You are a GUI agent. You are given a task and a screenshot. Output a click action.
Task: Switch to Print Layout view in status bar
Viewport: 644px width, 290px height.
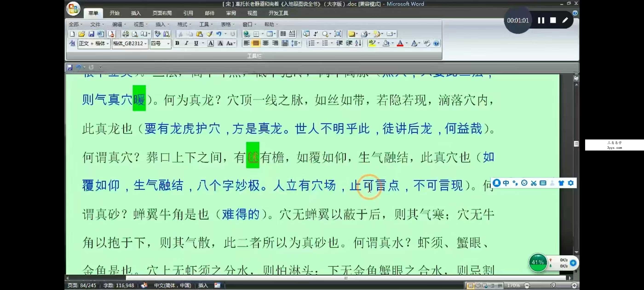[471, 285]
